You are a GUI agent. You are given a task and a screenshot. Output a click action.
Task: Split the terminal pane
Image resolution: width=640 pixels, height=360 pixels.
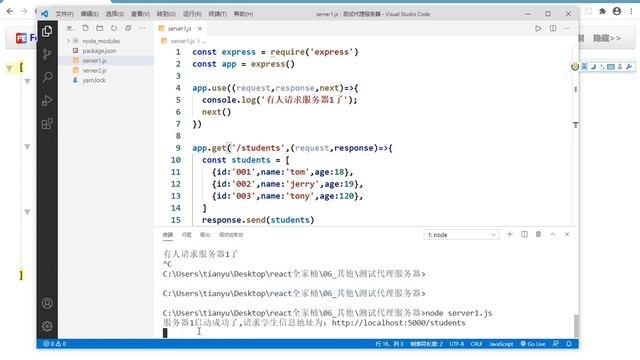tap(524, 234)
